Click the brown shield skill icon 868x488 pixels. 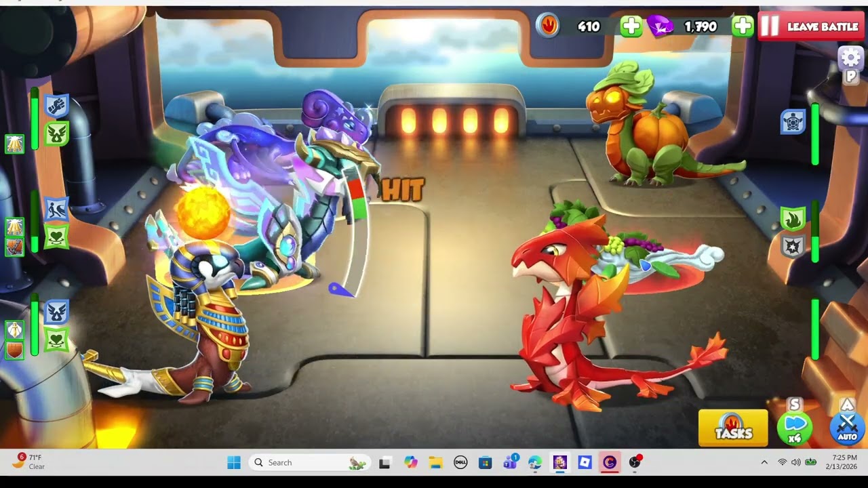(15, 350)
